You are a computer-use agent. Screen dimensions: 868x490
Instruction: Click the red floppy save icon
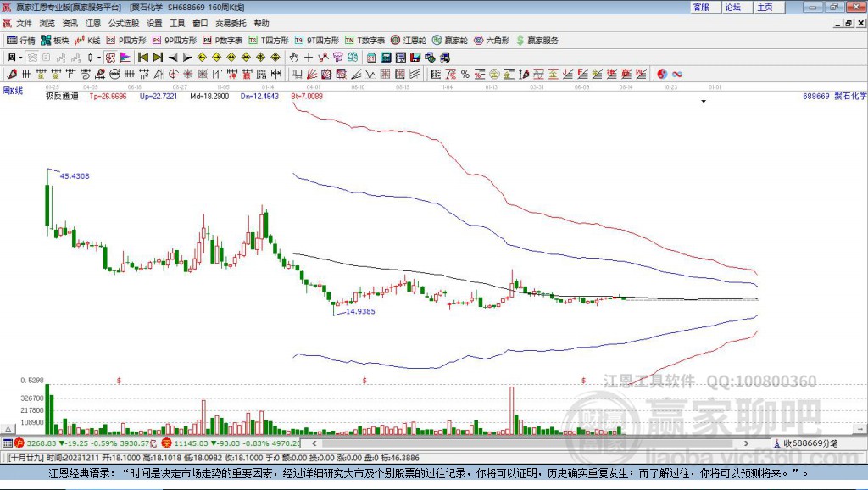[415, 57]
